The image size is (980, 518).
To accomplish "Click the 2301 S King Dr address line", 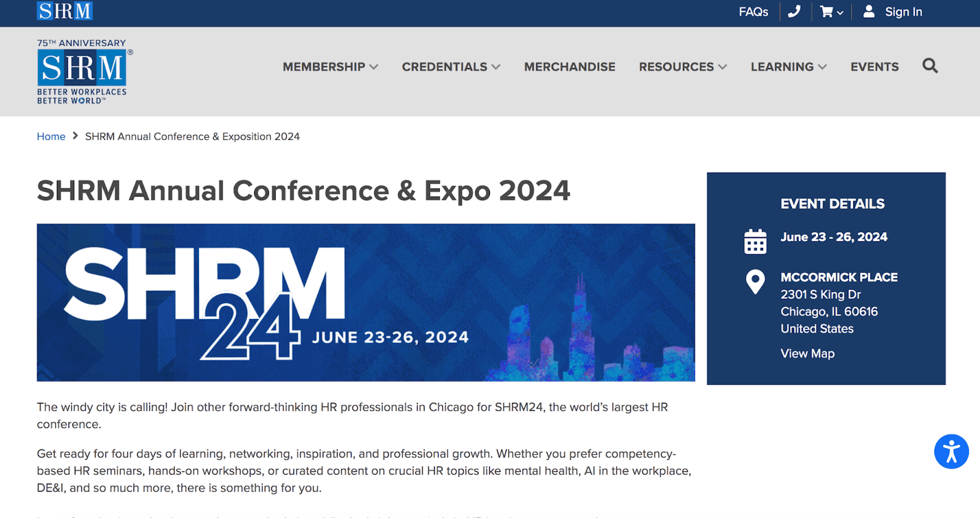I will 821,295.
